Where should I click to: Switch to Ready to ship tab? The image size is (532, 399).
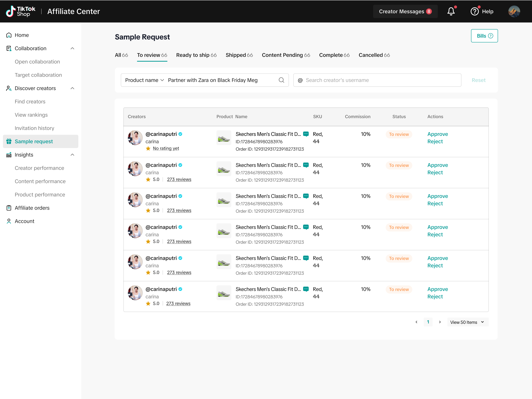pos(196,55)
